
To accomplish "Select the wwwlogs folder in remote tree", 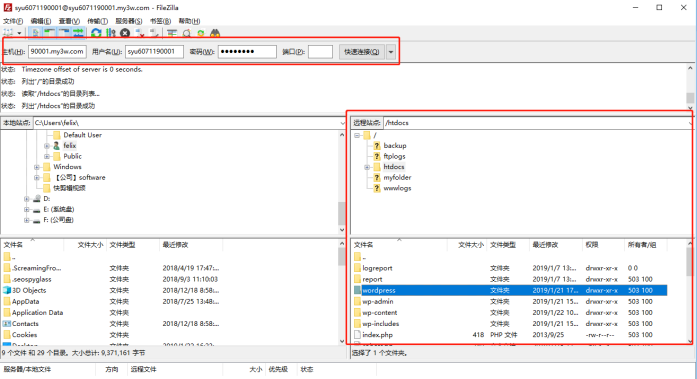I will pos(397,188).
